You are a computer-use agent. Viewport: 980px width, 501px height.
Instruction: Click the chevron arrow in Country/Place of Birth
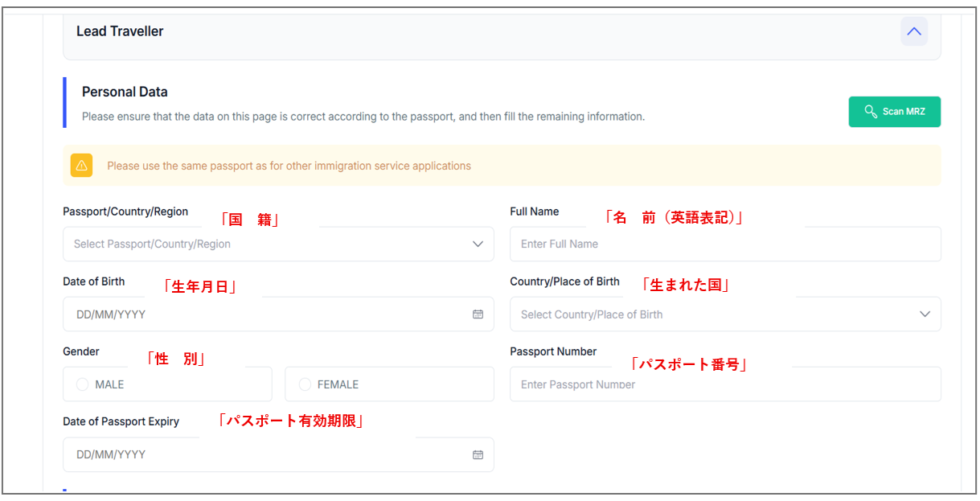tap(925, 314)
